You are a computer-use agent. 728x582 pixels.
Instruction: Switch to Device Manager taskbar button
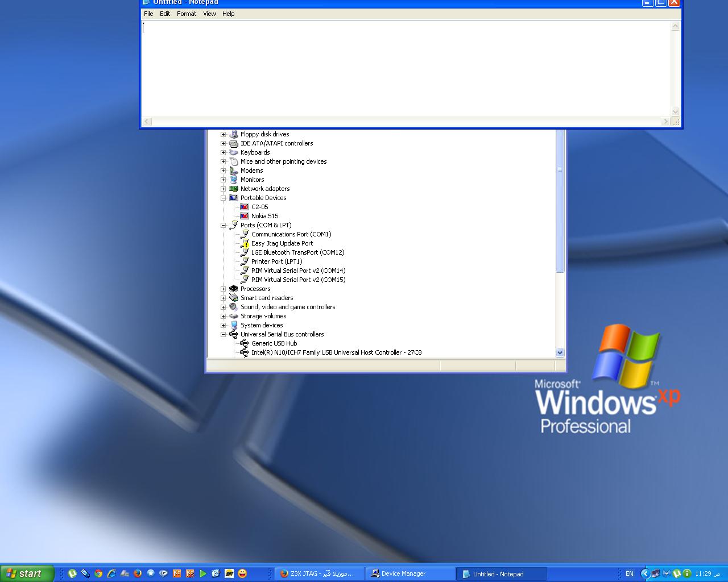coord(411,573)
